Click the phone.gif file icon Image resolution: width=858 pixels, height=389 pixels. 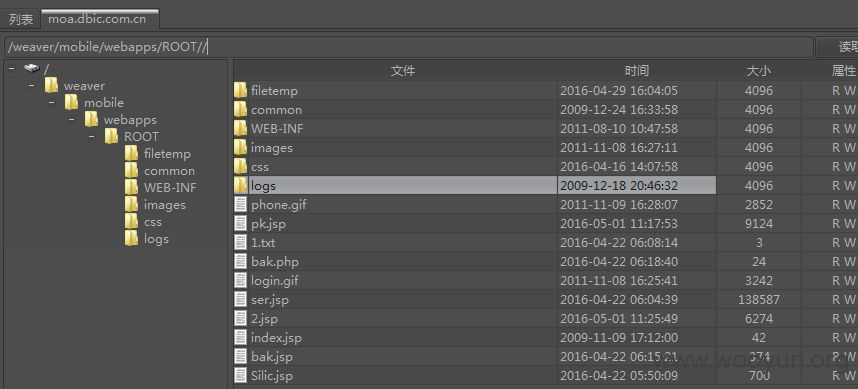[x=240, y=205]
